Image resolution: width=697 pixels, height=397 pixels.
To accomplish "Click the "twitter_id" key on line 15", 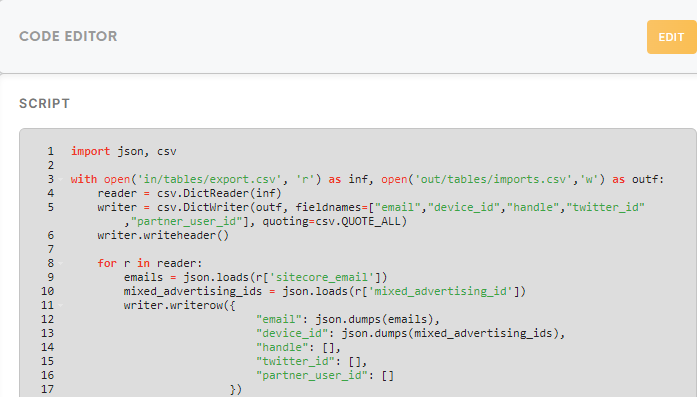I will (x=295, y=361).
